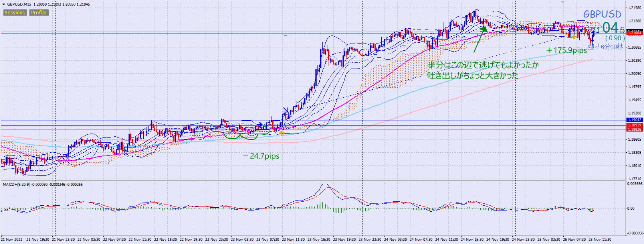Click the 24 Nov 15:30 time label
644x244 pixels.
point(472,240)
